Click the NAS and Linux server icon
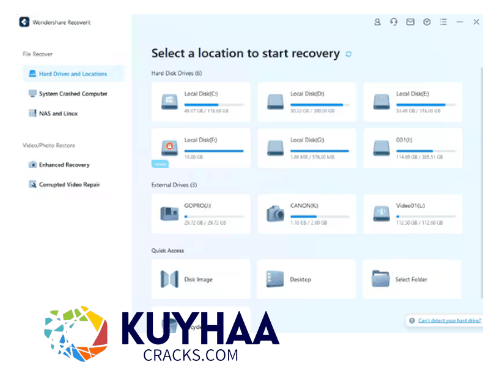Viewport: 500px width, 377px height. 32,113
